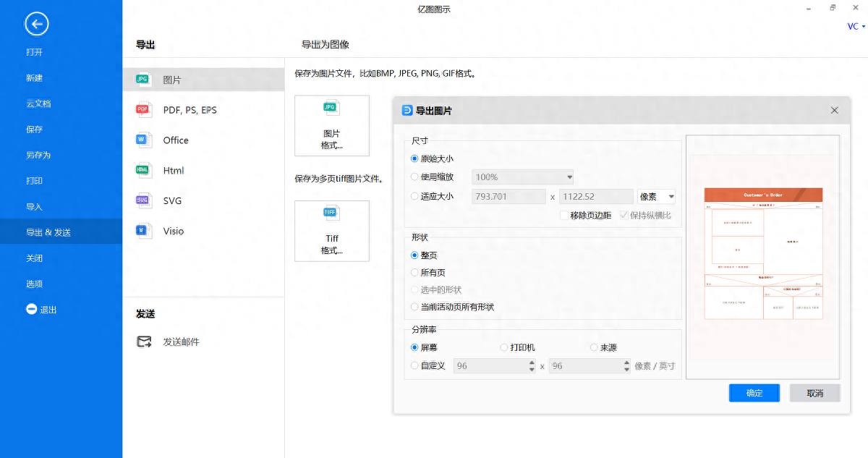The height and width of the screenshot is (458, 868).
Task: Open the 另存为 menu item
Action: 38,155
